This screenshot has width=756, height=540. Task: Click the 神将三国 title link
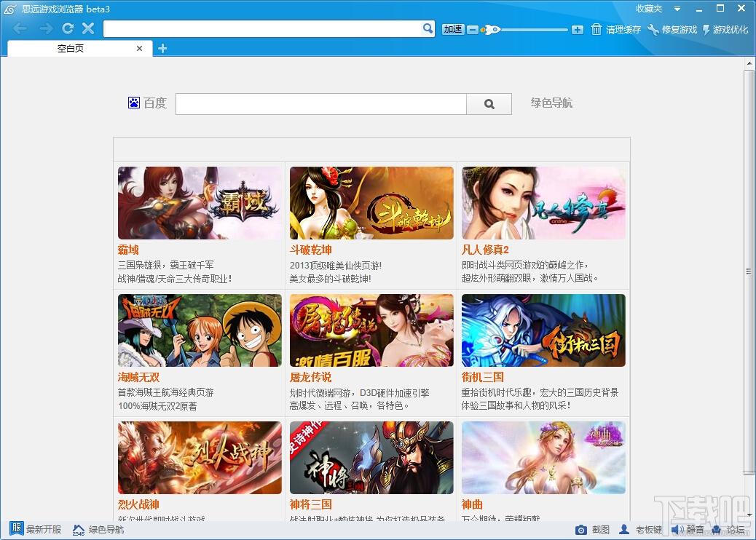coord(310,504)
